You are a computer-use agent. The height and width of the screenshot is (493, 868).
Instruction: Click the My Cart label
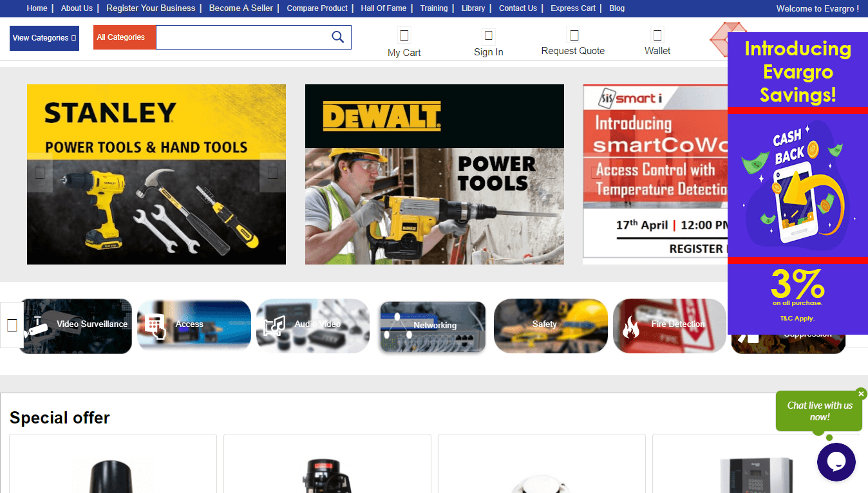pyautogui.click(x=404, y=53)
